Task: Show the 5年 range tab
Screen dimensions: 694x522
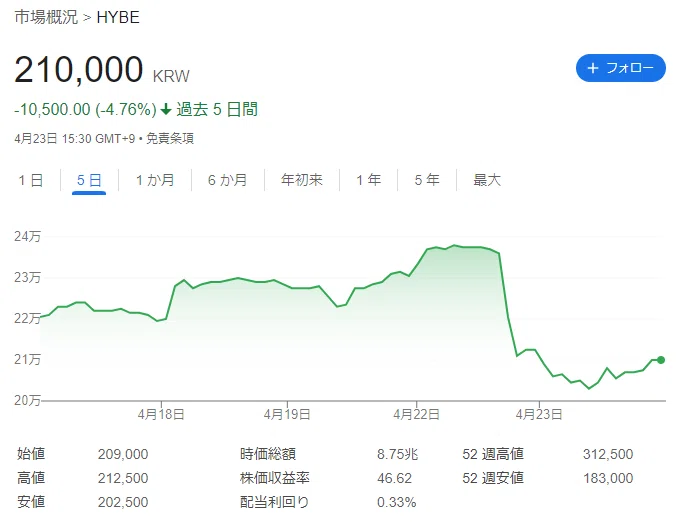Action: (427, 180)
